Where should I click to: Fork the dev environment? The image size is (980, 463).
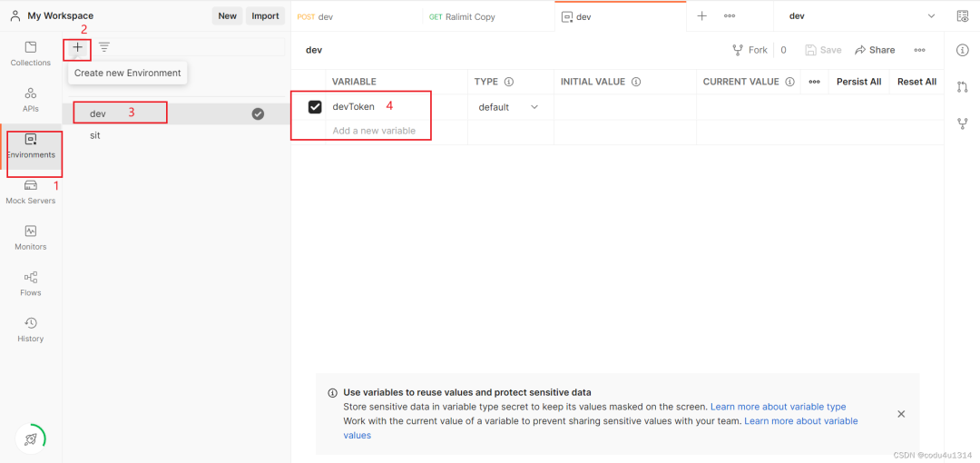[750, 50]
